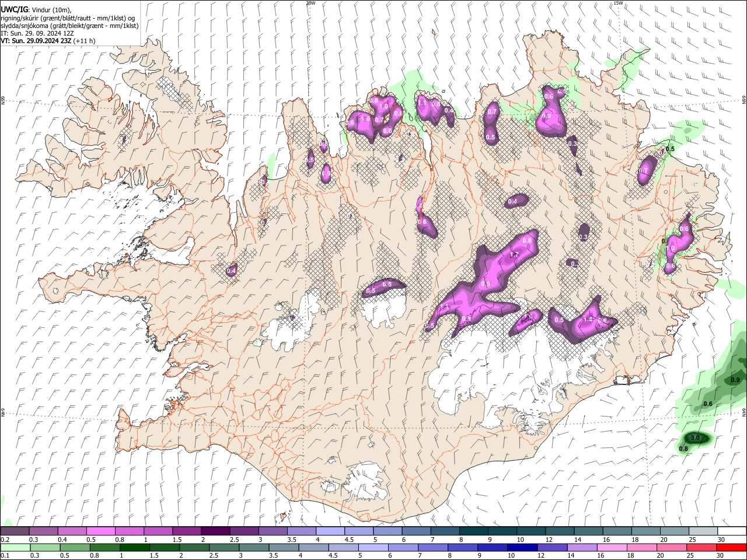Click the -3.0 rain cell label offshore
This screenshot has width=747, height=560.
click(694, 437)
